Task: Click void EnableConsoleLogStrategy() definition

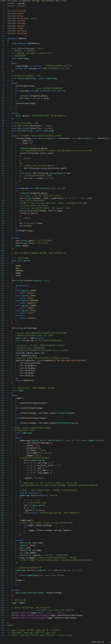Action: click(x=31, y=418)
